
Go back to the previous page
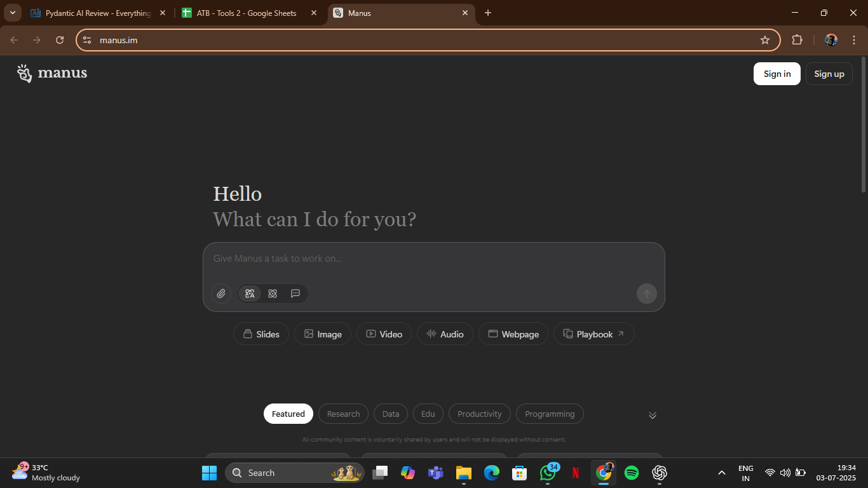tap(14, 40)
